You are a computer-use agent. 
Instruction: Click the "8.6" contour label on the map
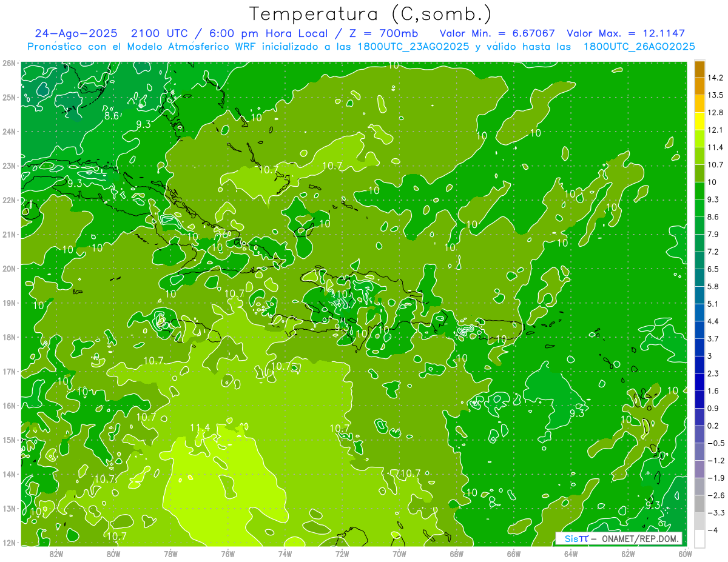112,116
